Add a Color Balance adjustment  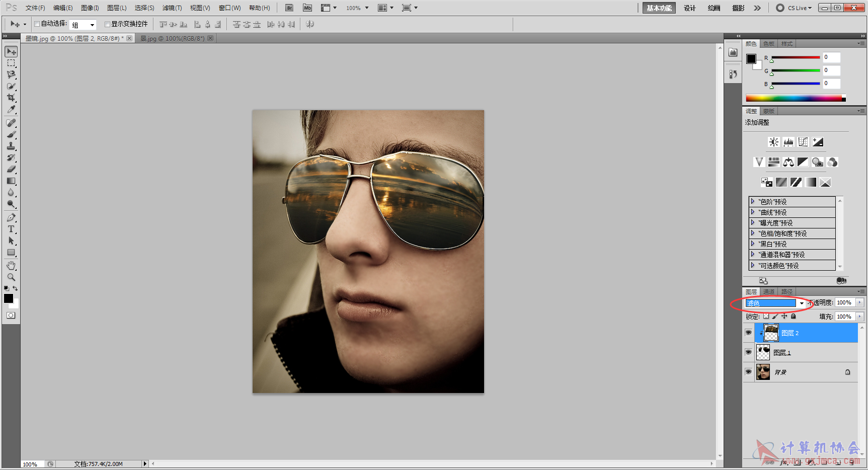tap(788, 162)
